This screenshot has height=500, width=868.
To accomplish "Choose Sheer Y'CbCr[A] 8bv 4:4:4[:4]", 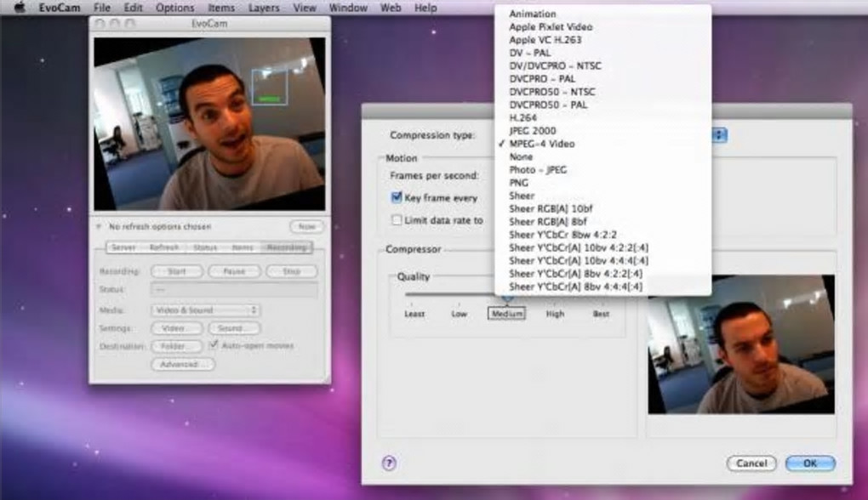I will pos(602,287).
